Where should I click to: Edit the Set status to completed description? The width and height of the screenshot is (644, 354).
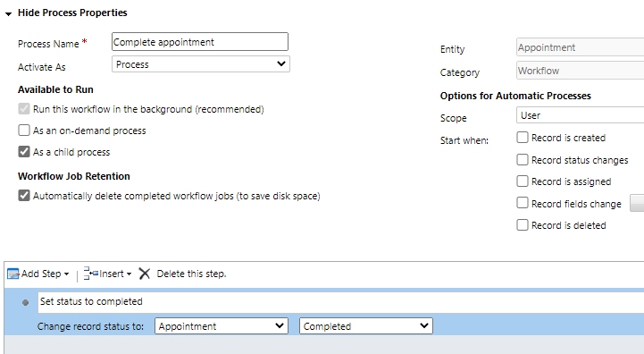click(x=341, y=302)
